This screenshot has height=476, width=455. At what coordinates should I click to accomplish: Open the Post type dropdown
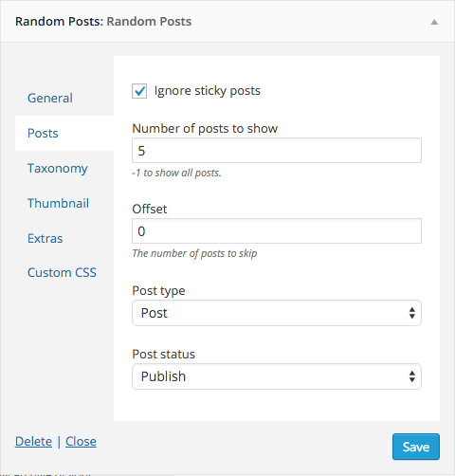[x=277, y=313]
